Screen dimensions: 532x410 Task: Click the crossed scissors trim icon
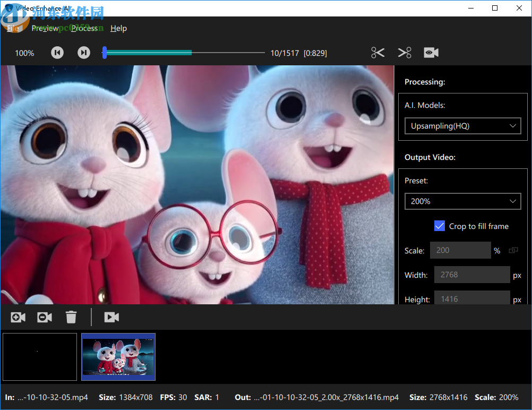tap(405, 53)
